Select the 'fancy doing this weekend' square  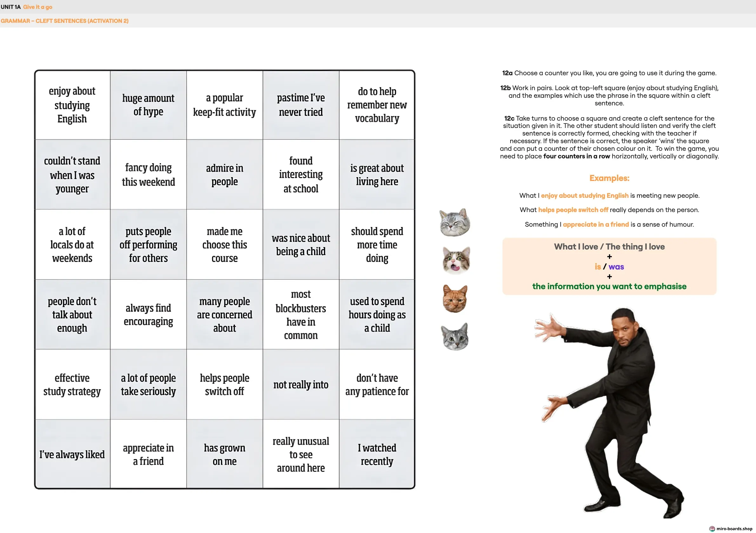pyautogui.click(x=148, y=175)
